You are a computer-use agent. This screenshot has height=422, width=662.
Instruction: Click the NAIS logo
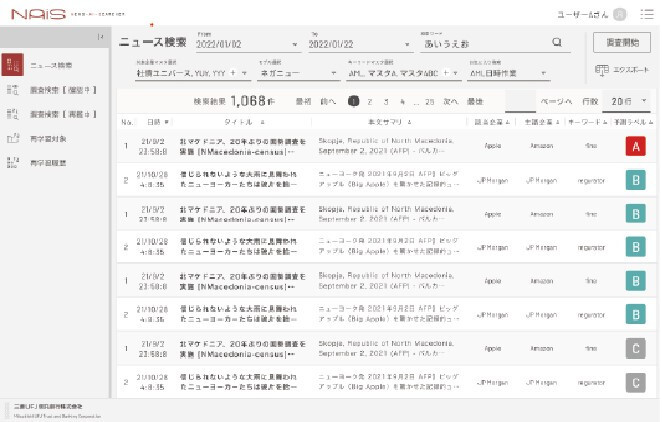pyautogui.click(x=38, y=14)
